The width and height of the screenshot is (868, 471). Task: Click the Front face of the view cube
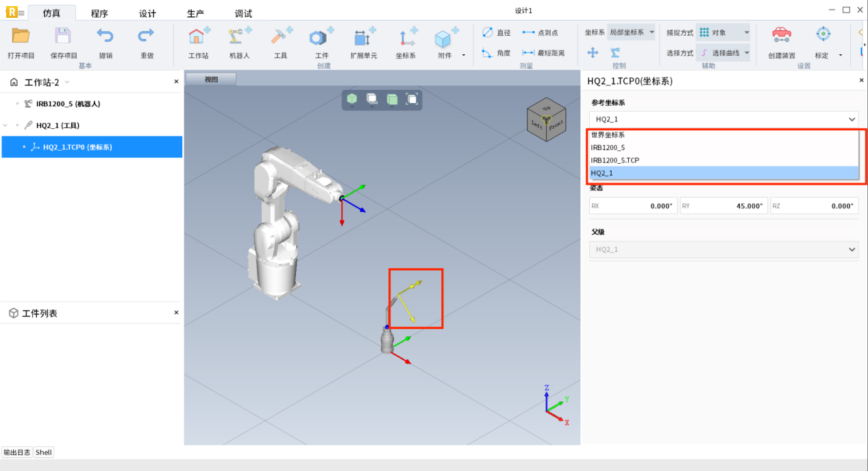[556, 125]
